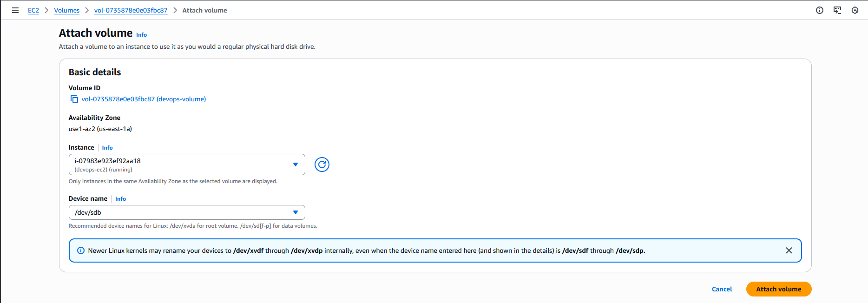Open vol-0735878e0e03fbc87 breadcrumb link
Screen dimensions: 868x303
tap(131, 10)
